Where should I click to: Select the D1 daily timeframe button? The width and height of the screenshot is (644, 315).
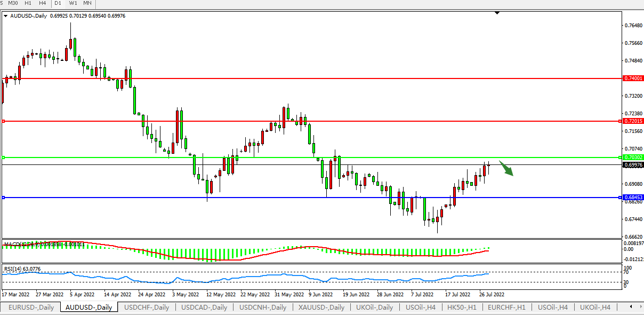pos(58,3)
